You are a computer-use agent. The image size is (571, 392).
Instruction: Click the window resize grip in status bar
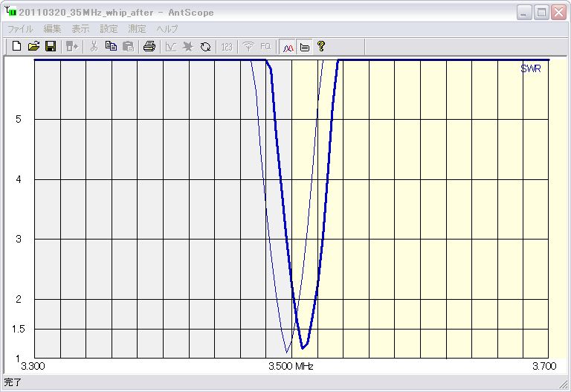pos(564,384)
